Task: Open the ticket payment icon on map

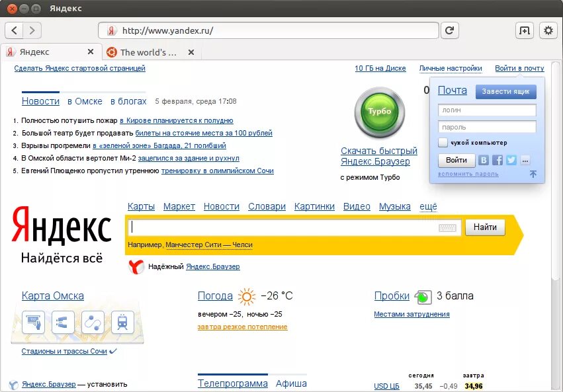Action: pos(33,323)
